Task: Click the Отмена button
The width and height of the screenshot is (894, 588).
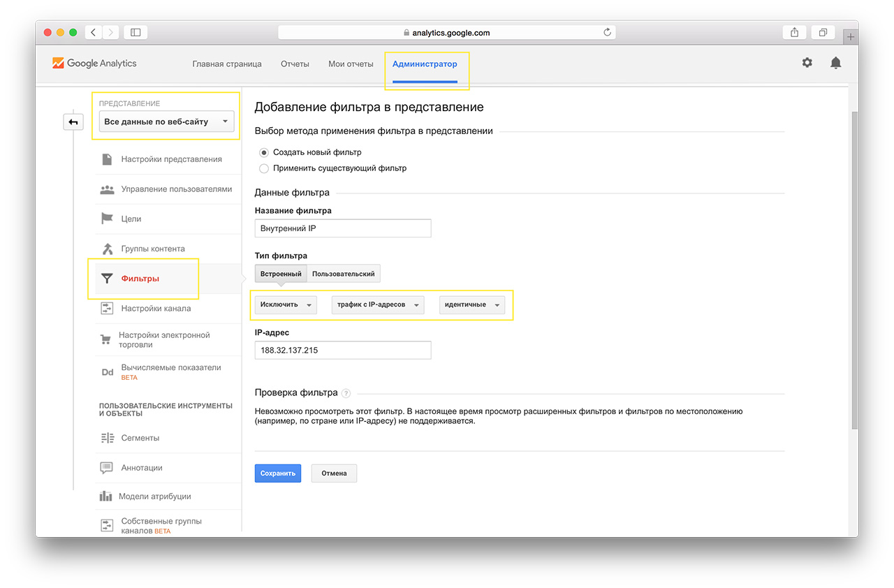Action: point(334,473)
